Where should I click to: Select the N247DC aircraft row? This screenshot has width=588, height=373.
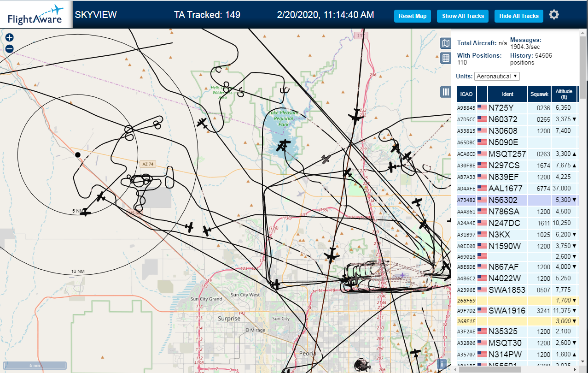[x=518, y=223]
